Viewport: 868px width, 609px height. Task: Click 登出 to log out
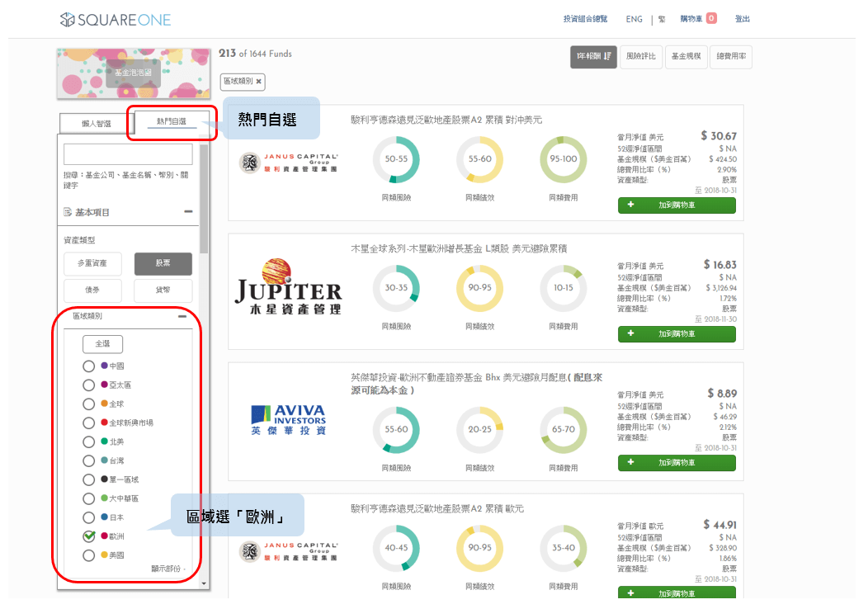pyautogui.click(x=743, y=19)
